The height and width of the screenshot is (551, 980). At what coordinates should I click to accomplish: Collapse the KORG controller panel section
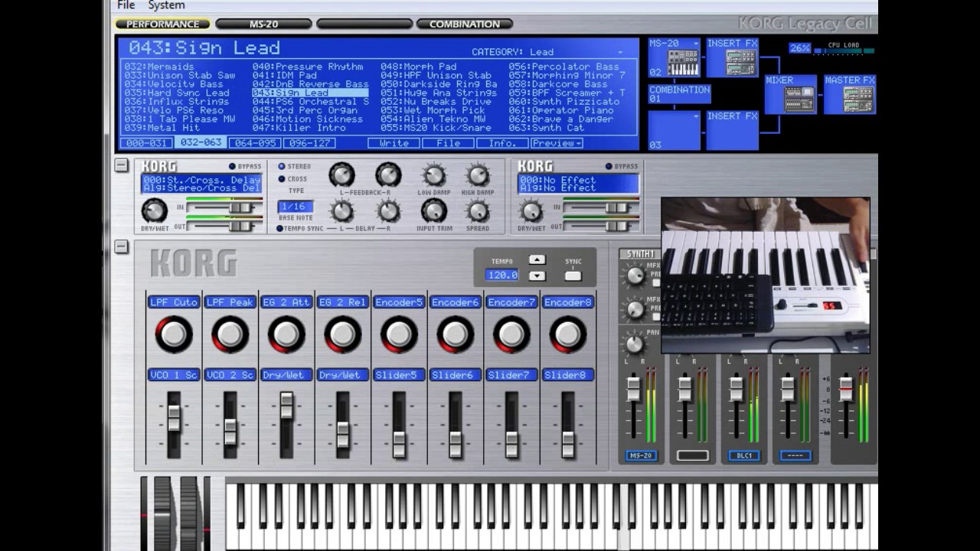[121, 246]
